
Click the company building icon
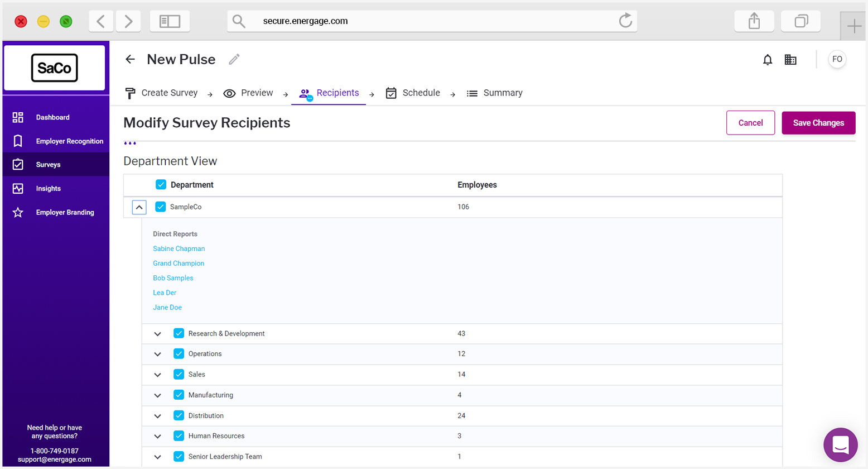click(x=790, y=60)
